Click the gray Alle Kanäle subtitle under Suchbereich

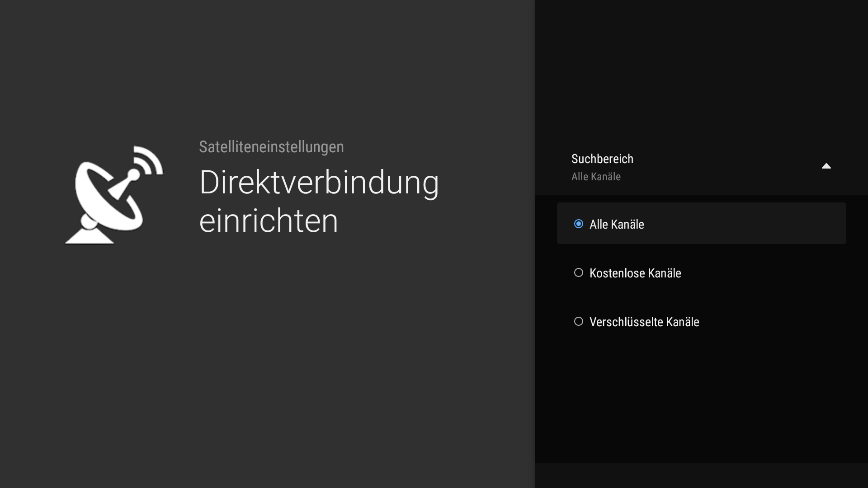tap(595, 177)
